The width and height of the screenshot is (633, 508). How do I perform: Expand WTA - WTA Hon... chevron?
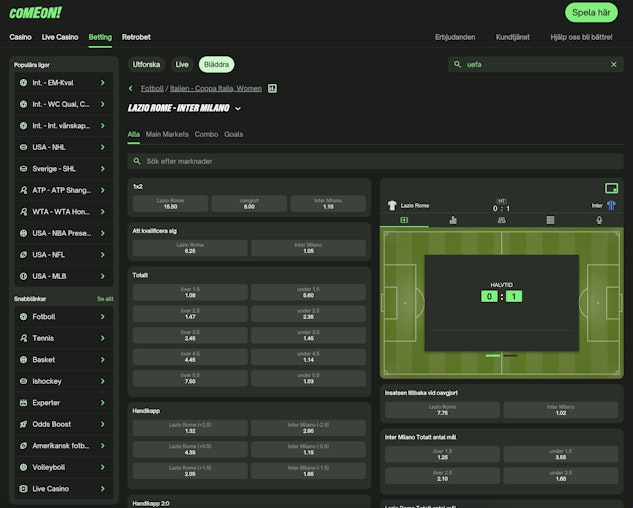103,212
